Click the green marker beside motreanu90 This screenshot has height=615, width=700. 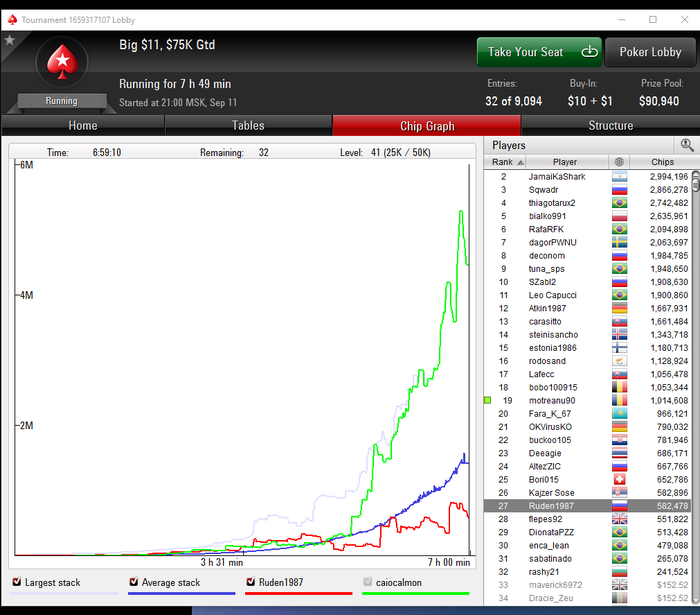488,400
